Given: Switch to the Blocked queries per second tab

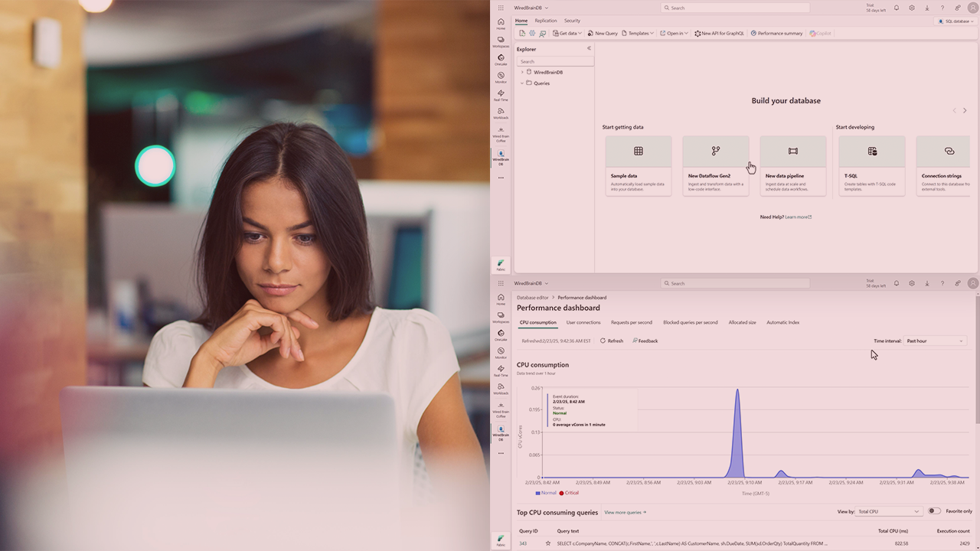Looking at the screenshot, I should [x=690, y=322].
